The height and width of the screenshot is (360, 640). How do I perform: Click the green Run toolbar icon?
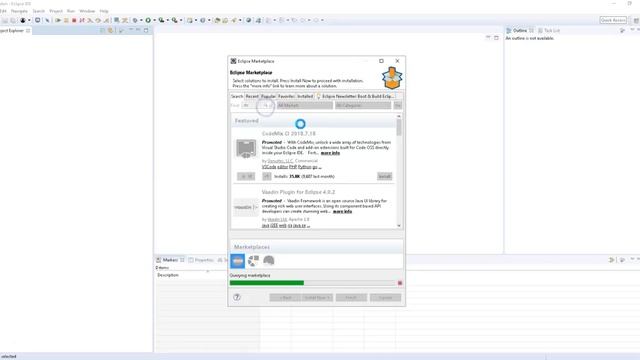pos(148,20)
